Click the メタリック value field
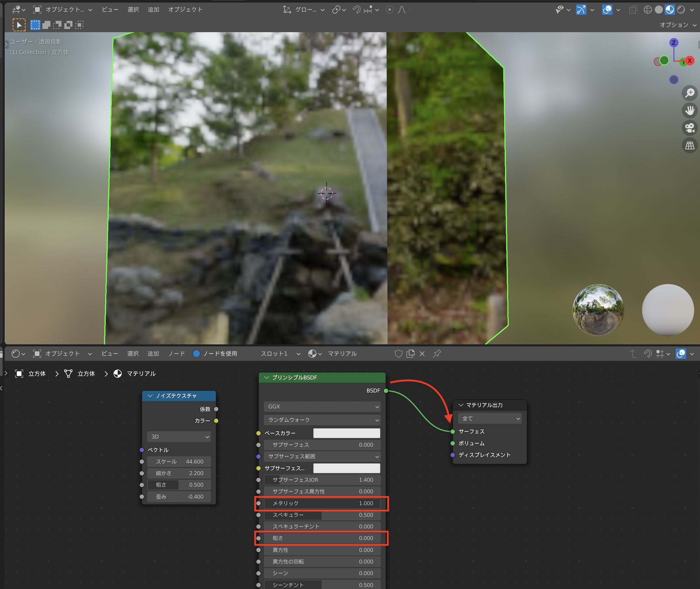Image resolution: width=700 pixels, height=589 pixels. tap(322, 503)
